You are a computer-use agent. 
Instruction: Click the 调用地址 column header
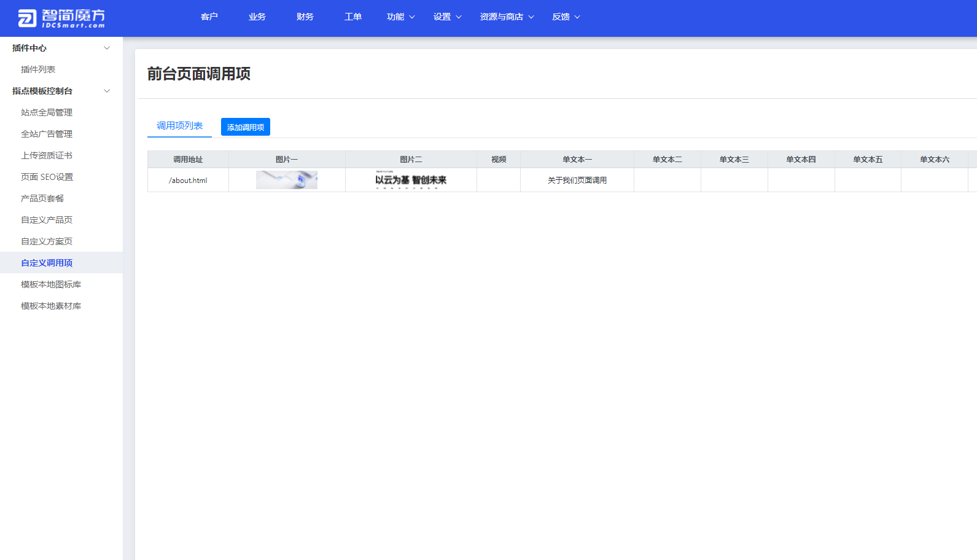[188, 160]
